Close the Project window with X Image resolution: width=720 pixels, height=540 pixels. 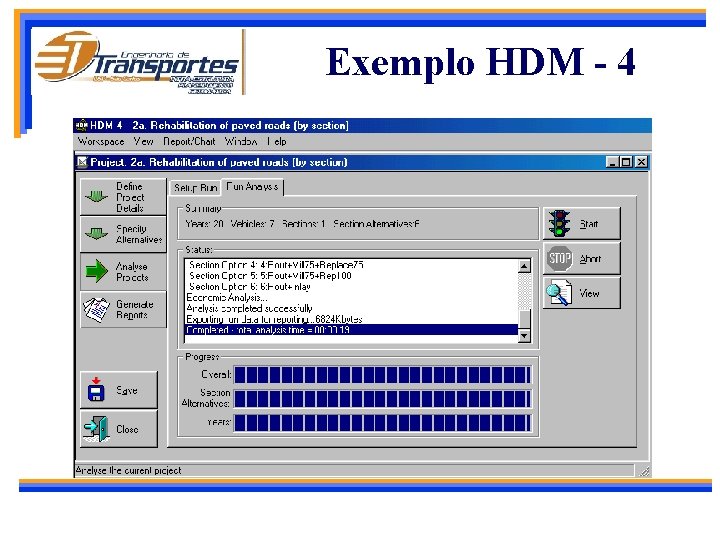(x=641, y=162)
